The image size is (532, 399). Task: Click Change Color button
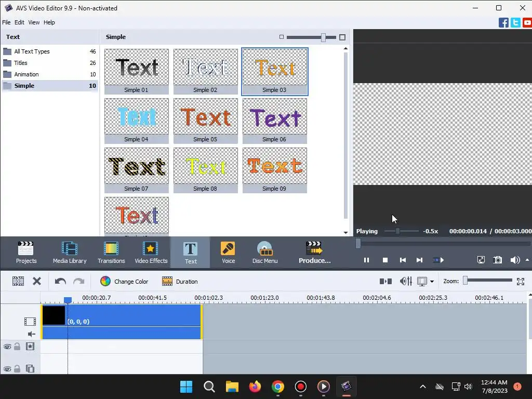[x=124, y=281]
